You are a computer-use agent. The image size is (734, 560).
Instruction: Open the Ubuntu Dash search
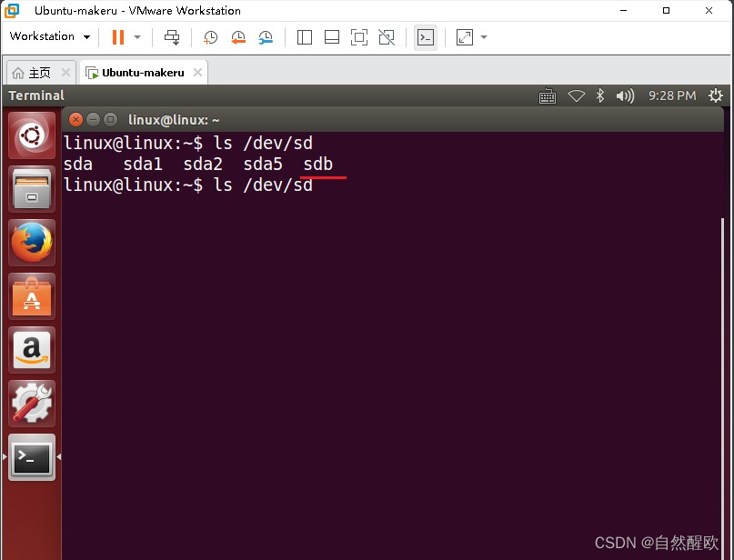coord(31,135)
